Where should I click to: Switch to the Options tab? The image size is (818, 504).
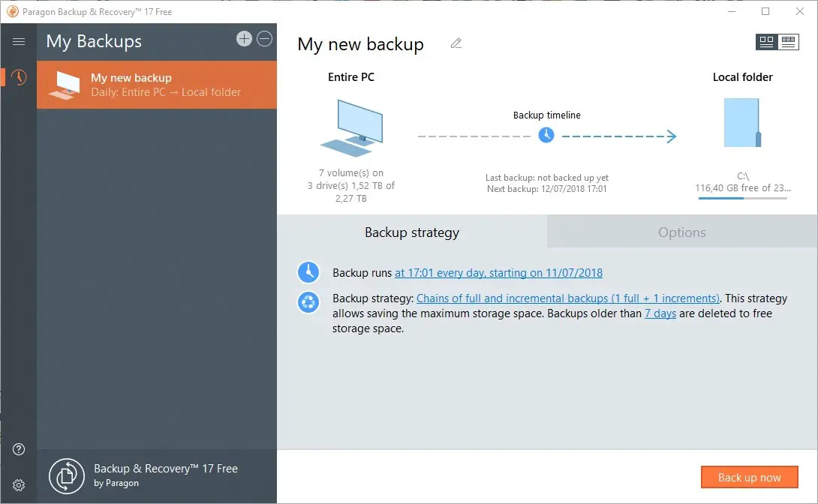(681, 232)
